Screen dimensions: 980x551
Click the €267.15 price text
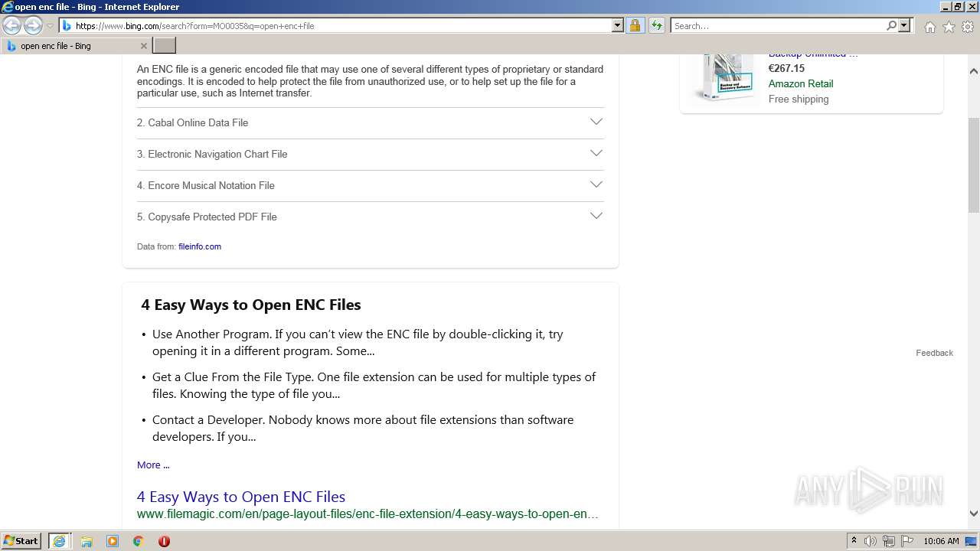click(x=786, y=68)
